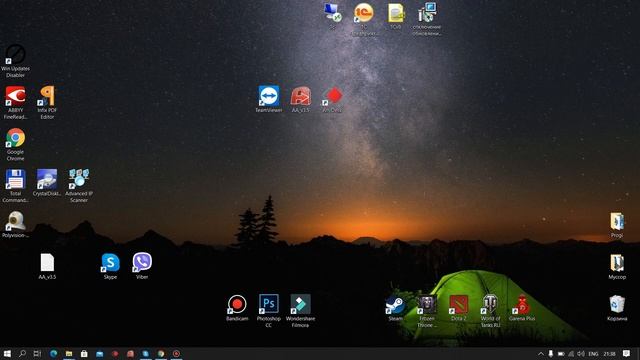Launch Wondershare Filmora shortcut
This screenshot has height=360, width=640.
tap(300, 311)
